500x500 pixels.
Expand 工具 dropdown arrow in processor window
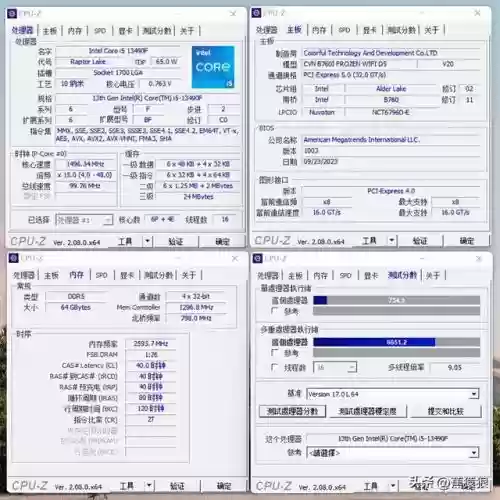point(147,241)
